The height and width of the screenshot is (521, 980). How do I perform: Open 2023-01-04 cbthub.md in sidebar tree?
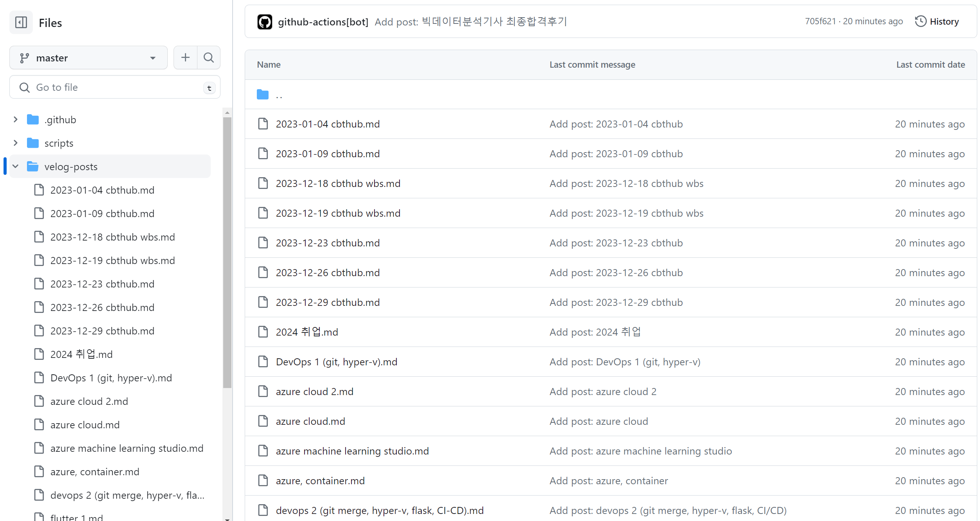pyautogui.click(x=102, y=190)
